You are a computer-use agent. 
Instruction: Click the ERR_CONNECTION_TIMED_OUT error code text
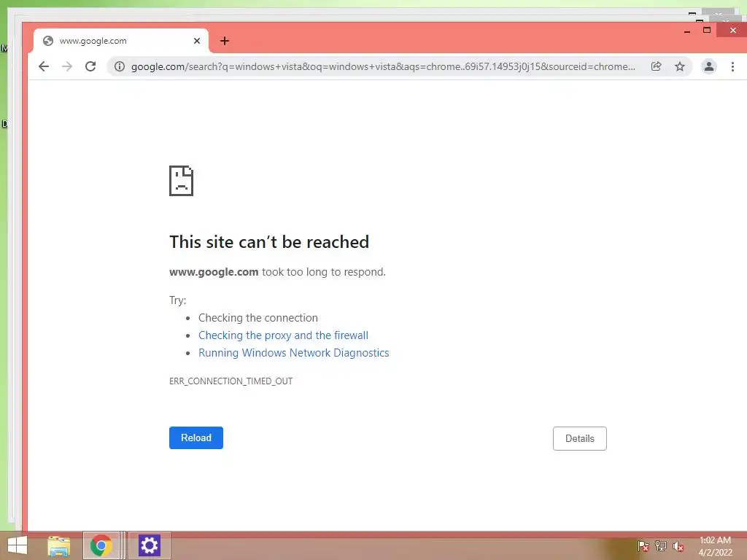(231, 381)
